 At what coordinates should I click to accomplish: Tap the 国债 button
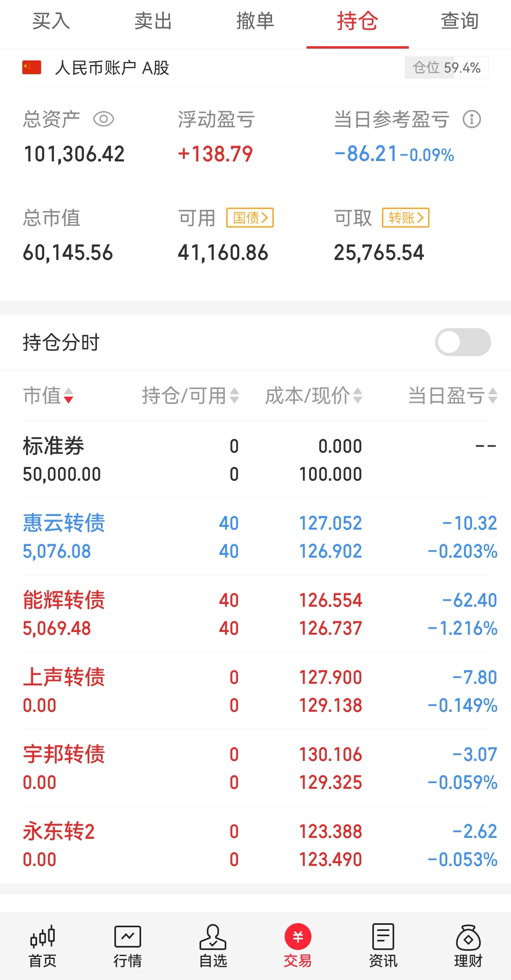click(x=250, y=218)
